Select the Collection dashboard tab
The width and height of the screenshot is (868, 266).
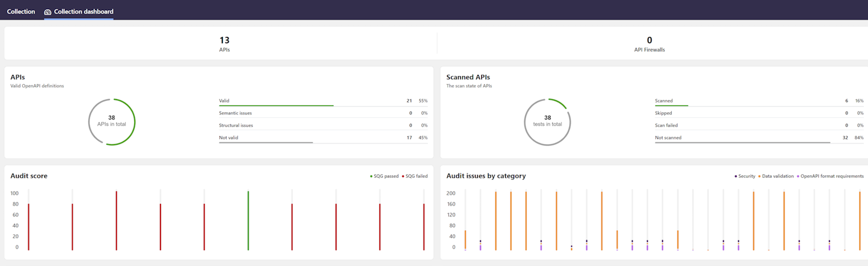coord(83,11)
